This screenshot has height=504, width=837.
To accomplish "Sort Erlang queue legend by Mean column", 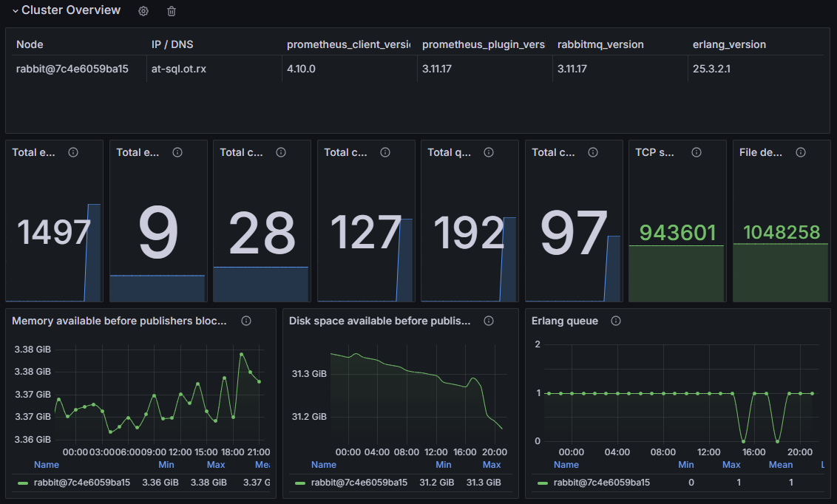I will point(780,465).
